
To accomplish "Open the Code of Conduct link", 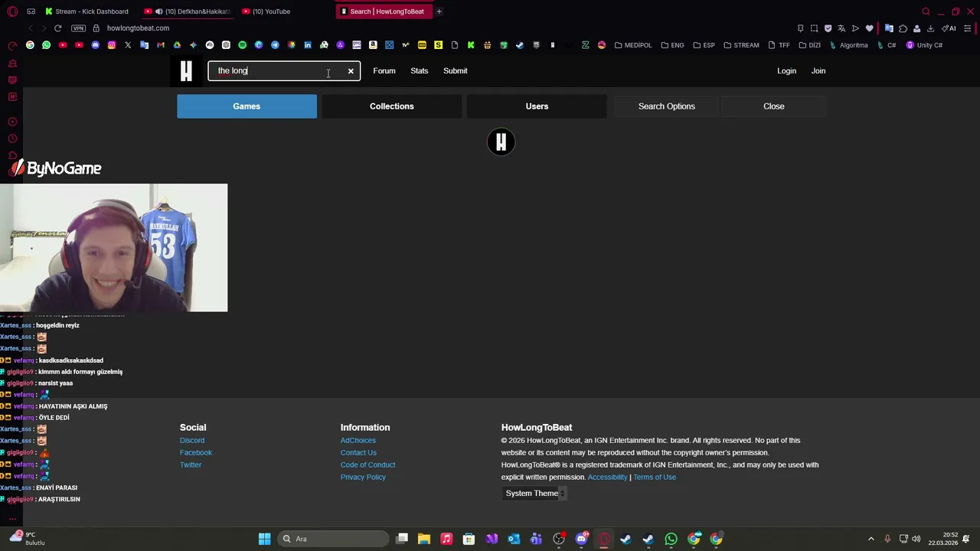I will click(368, 465).
